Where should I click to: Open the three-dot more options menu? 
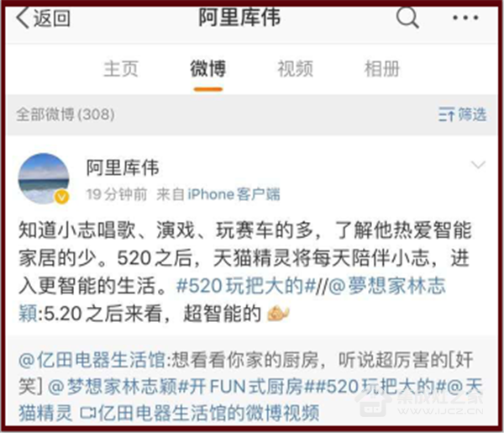click(x=465, y=18)
